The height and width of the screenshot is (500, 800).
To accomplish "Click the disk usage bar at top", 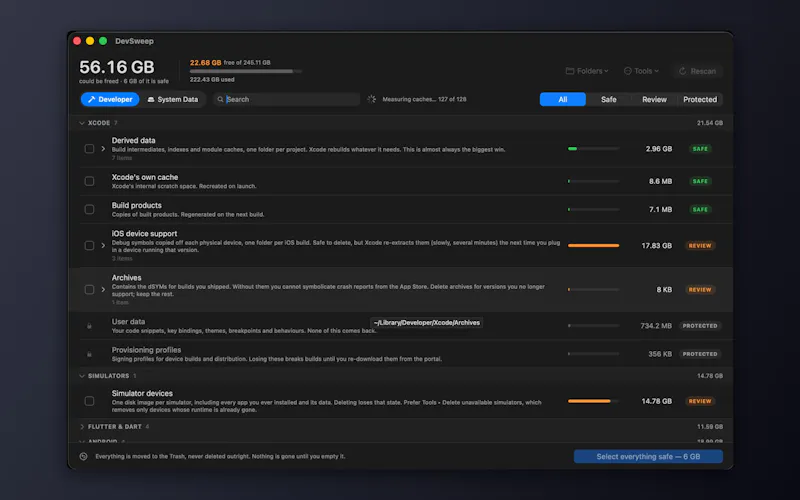I will coord(246,71).
